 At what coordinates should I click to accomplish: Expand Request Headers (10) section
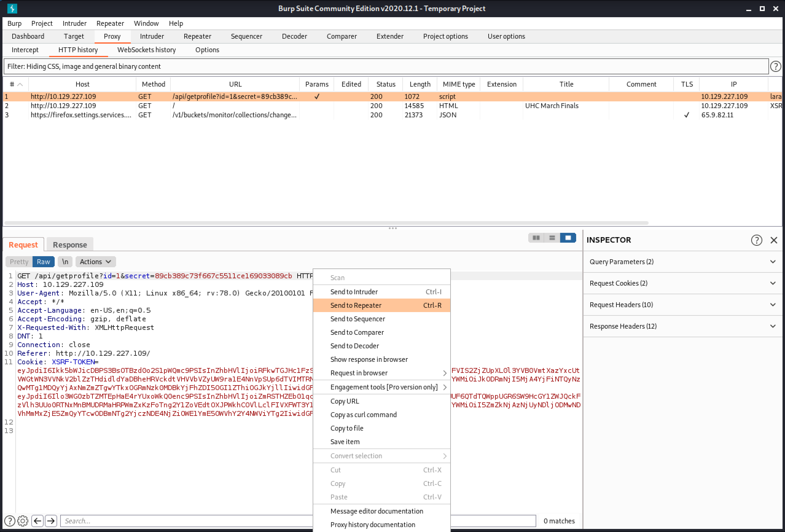[683, 305]
